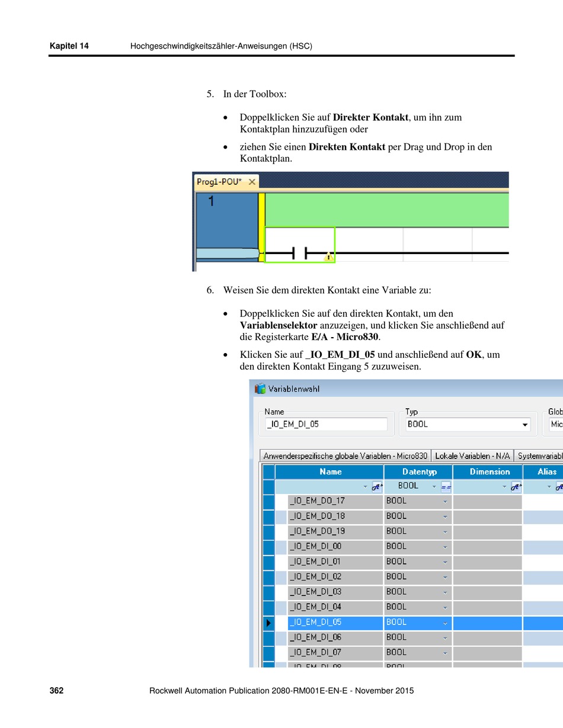Open the Alias column filter dropdown arrow
The width and height of the screenshot is (563, 728).
[549, 487]
